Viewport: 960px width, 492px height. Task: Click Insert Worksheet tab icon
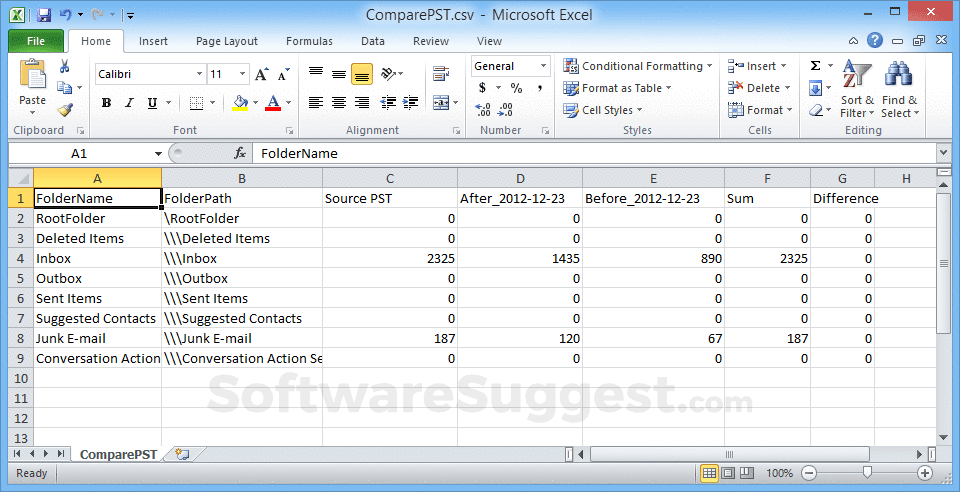(x=182, y=454)
